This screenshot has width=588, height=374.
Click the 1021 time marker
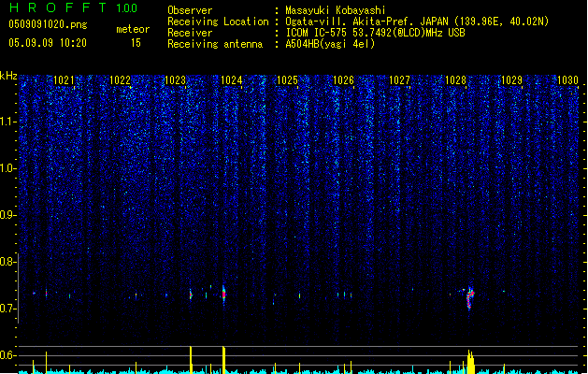point(64,80)
